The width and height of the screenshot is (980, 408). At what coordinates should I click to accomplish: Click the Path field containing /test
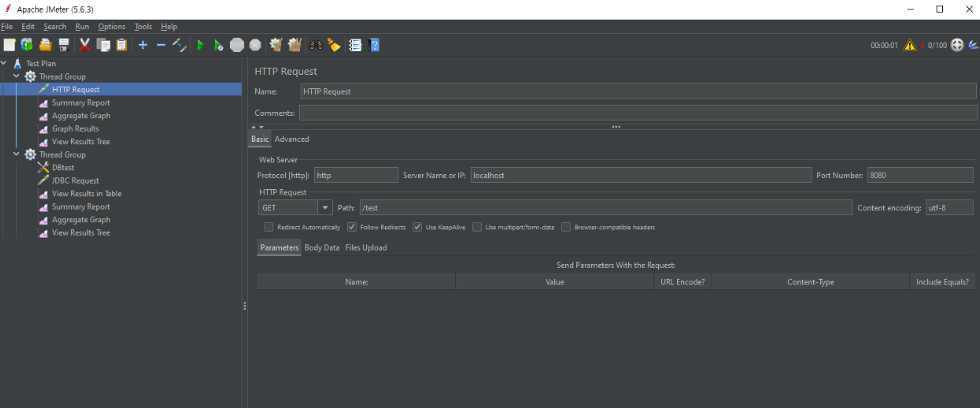point(605,208)
